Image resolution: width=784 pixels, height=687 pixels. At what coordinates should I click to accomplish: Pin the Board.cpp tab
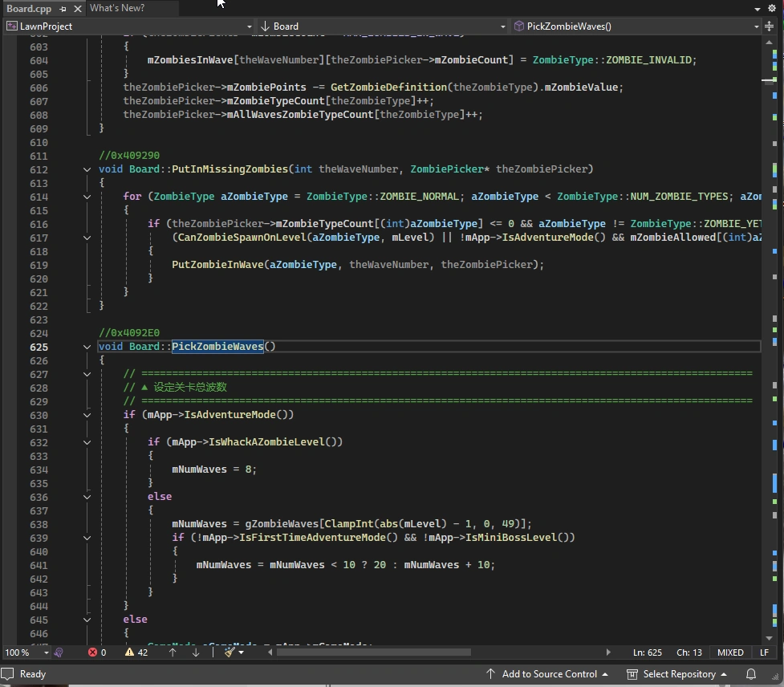click(x=63, y=9)
